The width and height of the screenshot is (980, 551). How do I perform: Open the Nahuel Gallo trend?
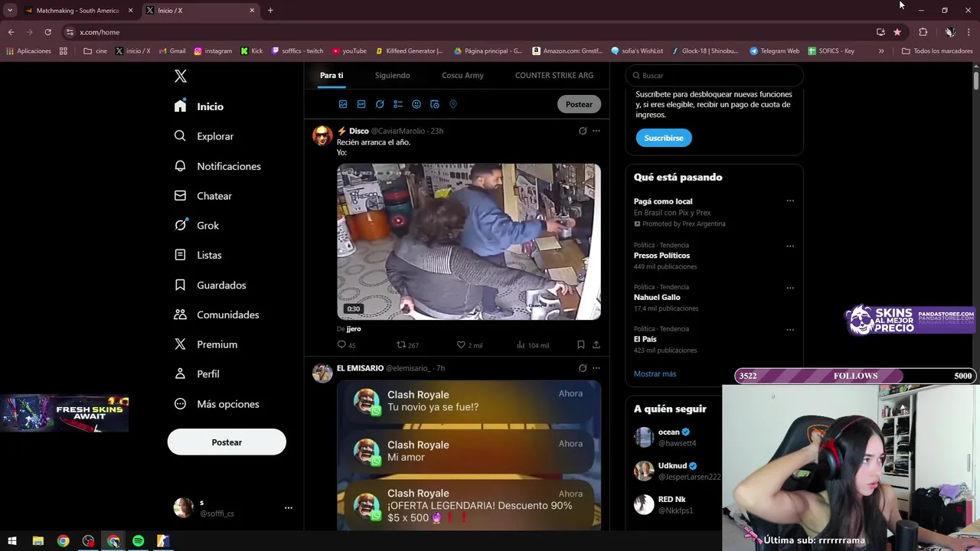coord(657,297)
